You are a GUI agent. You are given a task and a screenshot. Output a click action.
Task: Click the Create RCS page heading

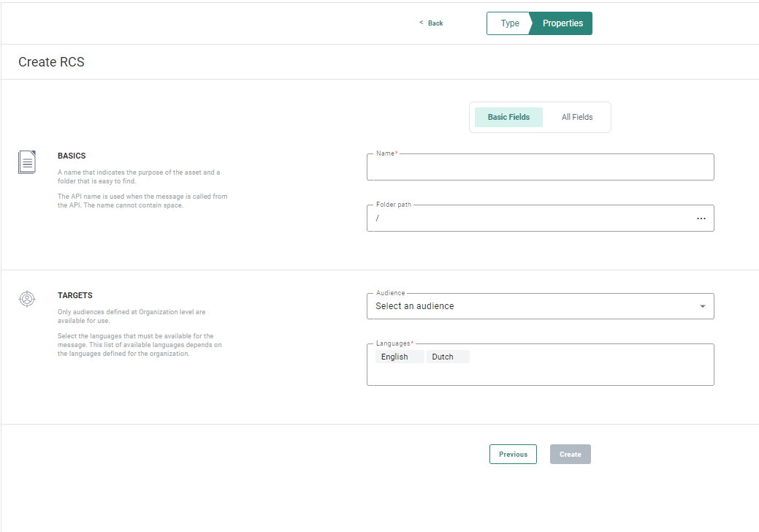[x=51, y=62]
